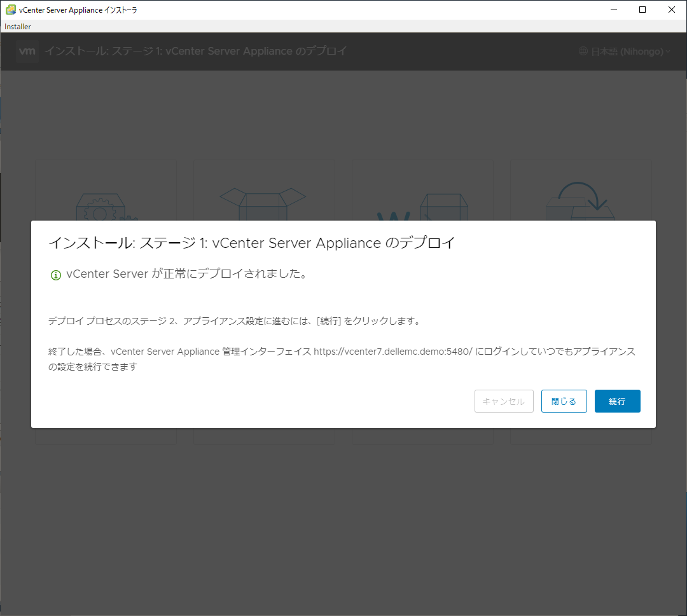Click the ステージ 2 instruction text line
The height and width of the screenshot is (616, 687).
click(234, 321)
